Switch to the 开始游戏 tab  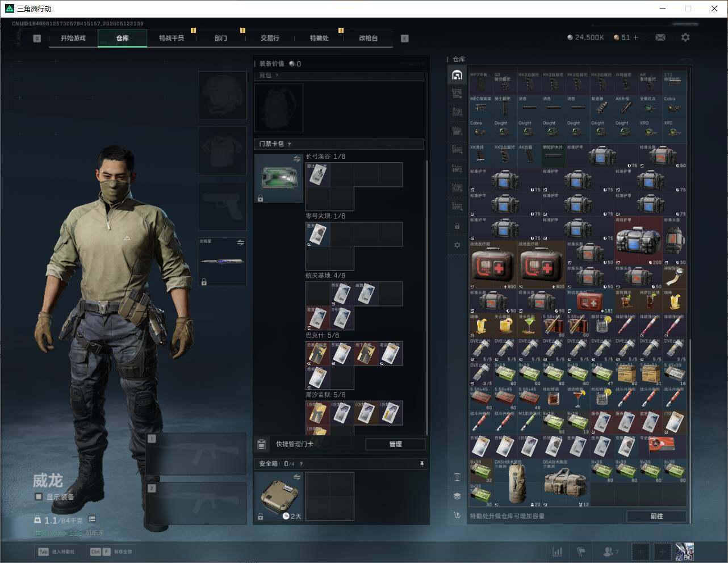tap(73, 38)
